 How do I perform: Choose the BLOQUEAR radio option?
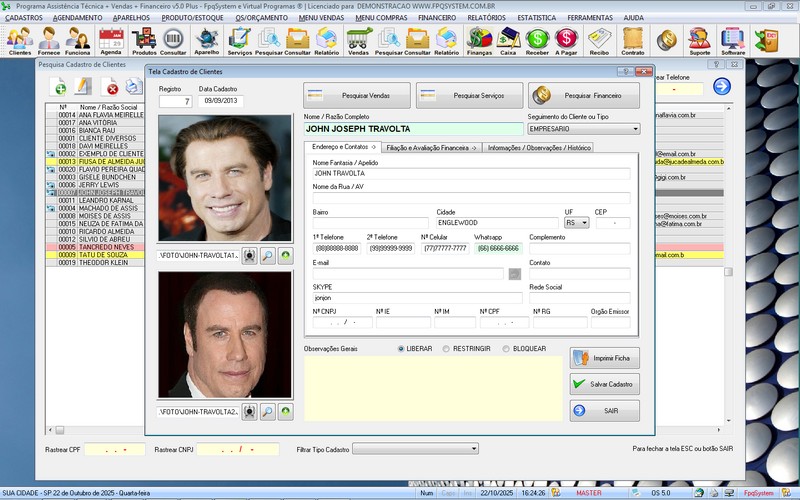click(506, 349)
